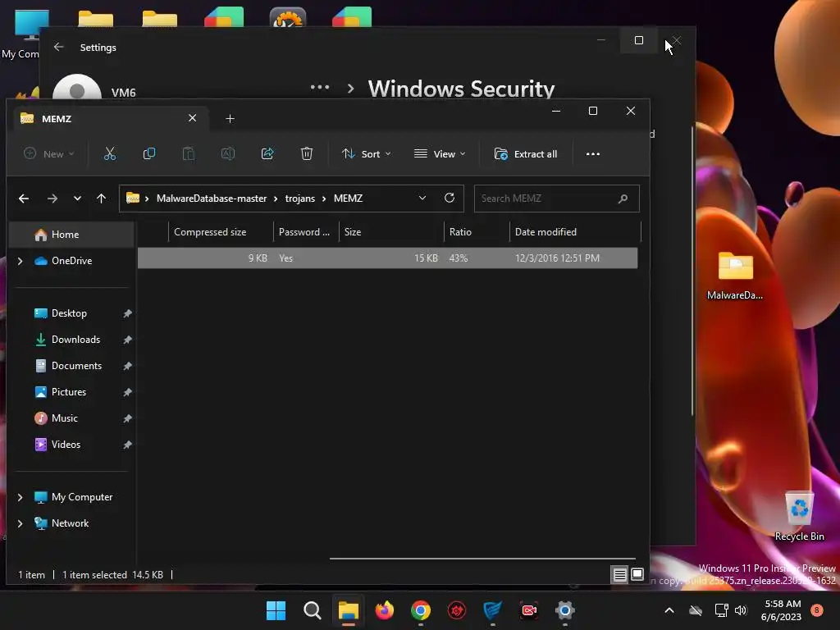Go forward in File Explorer navigation

coord(52,199)
